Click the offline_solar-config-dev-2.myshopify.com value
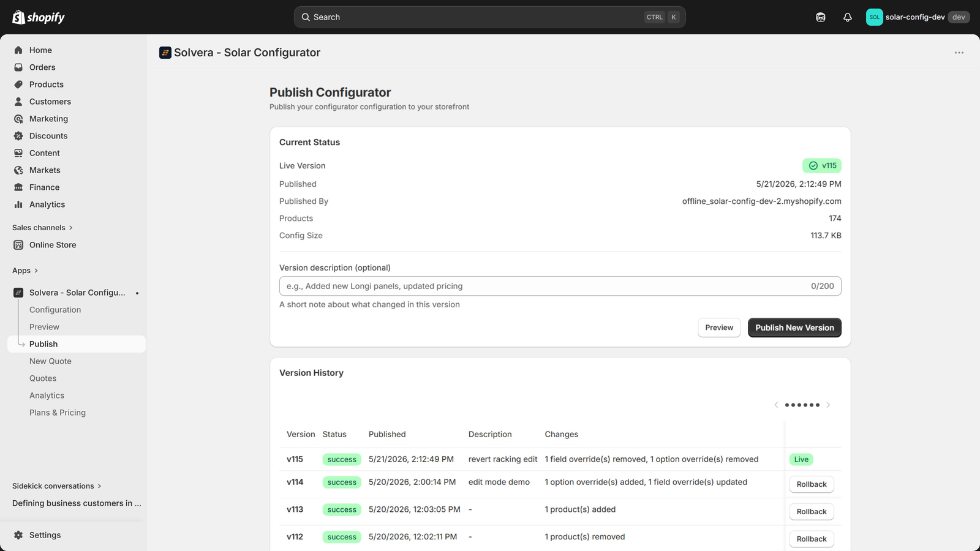Screen dimensions: 980x551 [x=762, y=201]
